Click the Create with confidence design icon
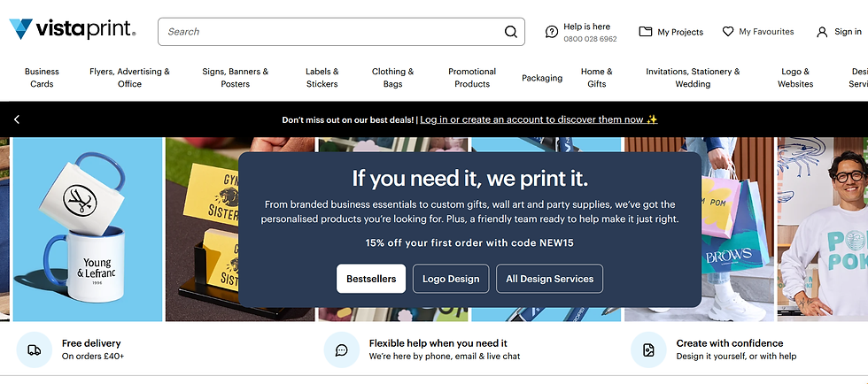The image size is (868, 384). click(648, 349)
